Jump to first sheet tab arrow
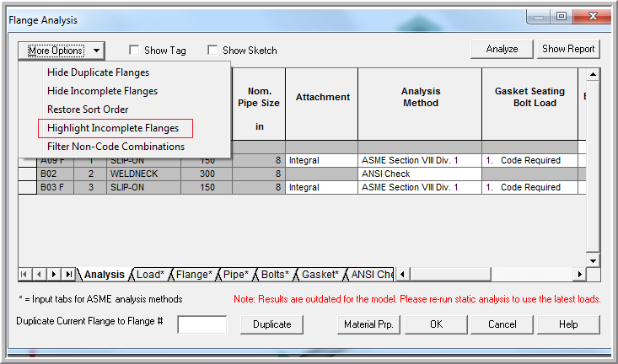 coord(24,275)
